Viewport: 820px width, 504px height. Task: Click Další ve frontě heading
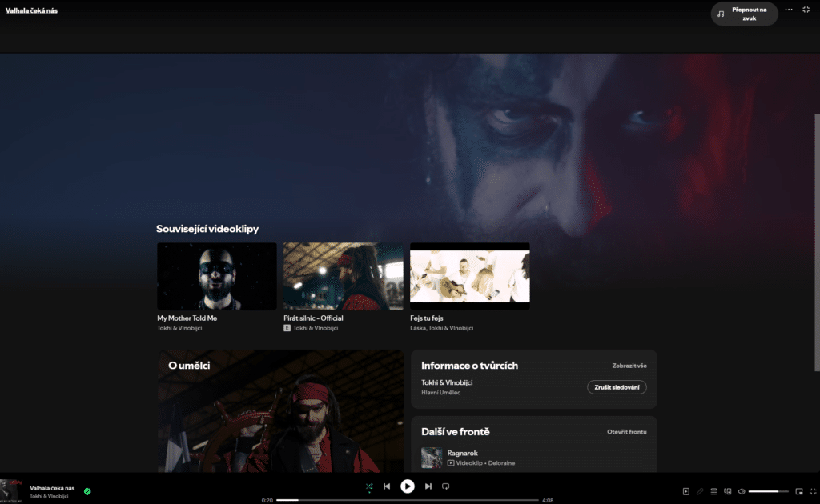click(456, 432)
